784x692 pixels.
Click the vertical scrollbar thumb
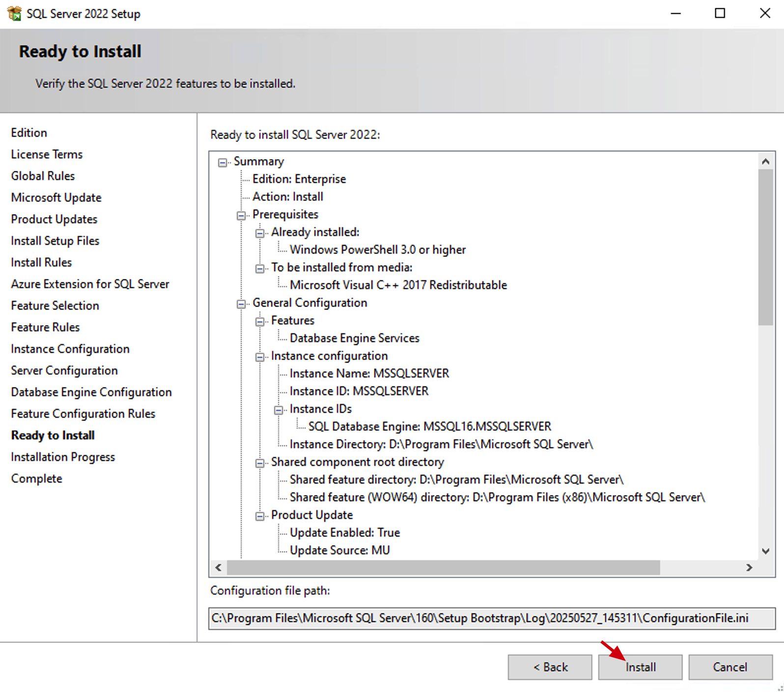pos(765,247)
